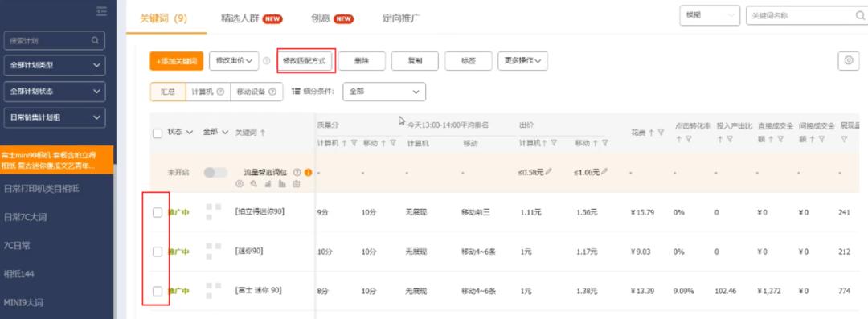Open filter funnel for 质量分 移动

point(392,143)
